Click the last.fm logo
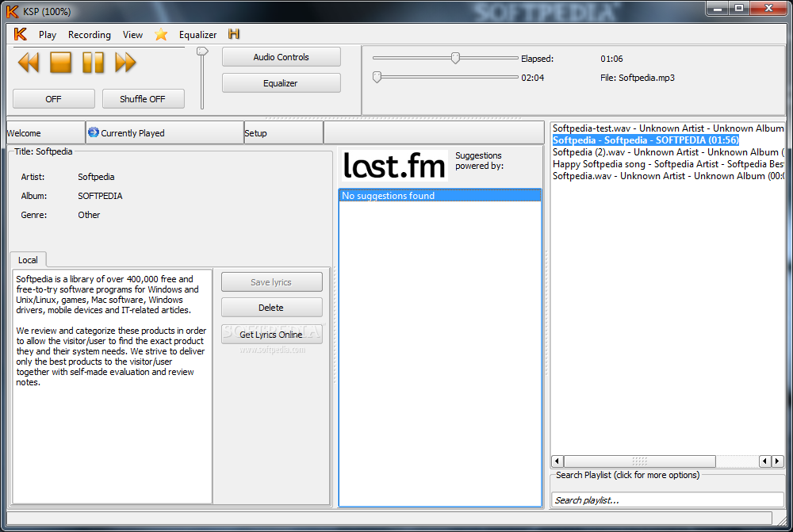This screenshot has width=793, height=532. [393, 166]
